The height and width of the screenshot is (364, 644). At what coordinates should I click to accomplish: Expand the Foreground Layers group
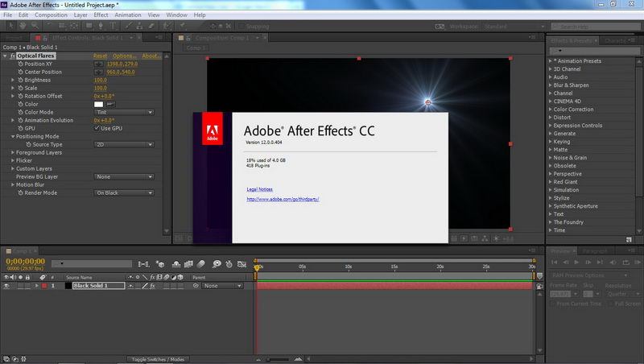click(13, 152)
